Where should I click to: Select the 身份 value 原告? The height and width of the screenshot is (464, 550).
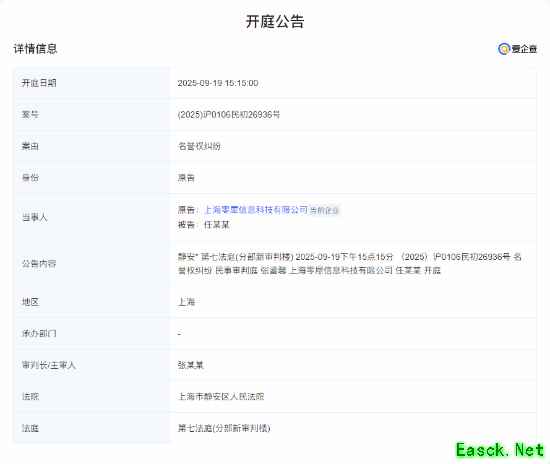(186, 178)
